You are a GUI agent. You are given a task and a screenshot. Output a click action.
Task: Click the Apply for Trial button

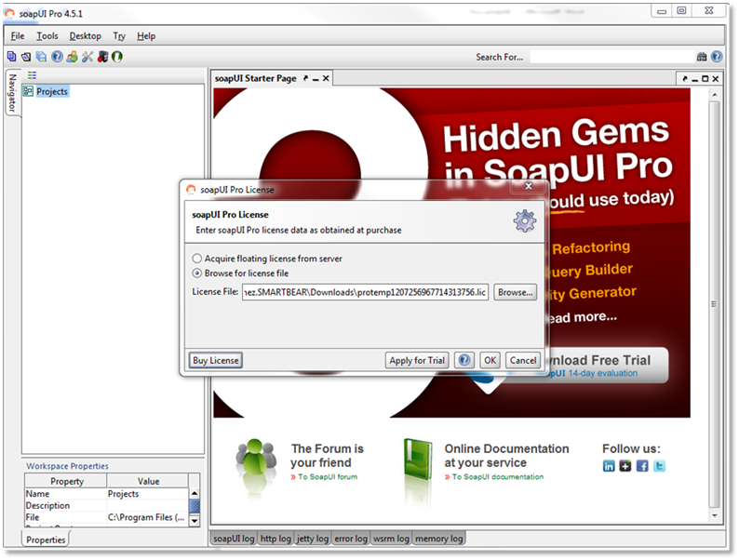(417, 360)
